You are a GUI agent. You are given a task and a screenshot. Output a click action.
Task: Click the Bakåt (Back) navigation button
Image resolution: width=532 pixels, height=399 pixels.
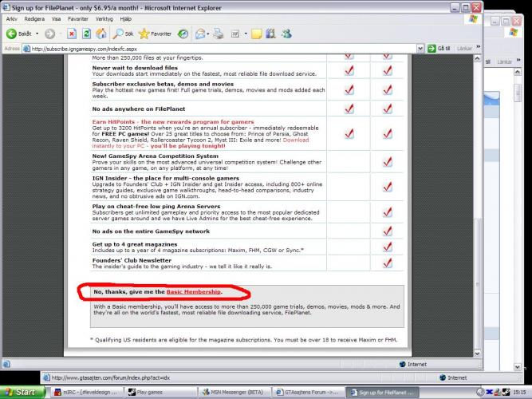[19, 34]
